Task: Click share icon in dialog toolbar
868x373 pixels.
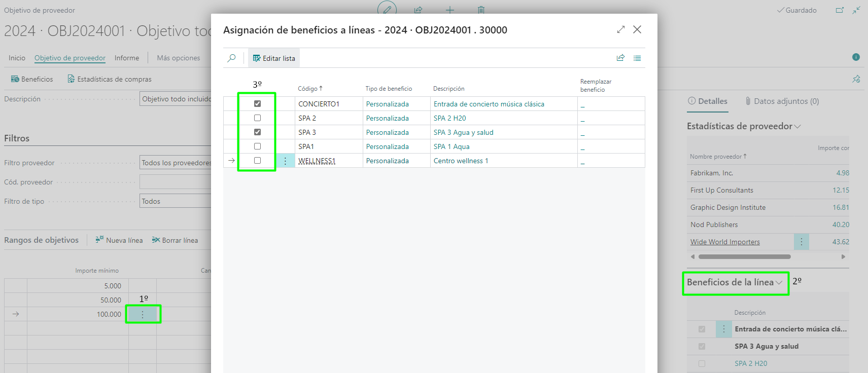Action: click(x=620, y=58)
